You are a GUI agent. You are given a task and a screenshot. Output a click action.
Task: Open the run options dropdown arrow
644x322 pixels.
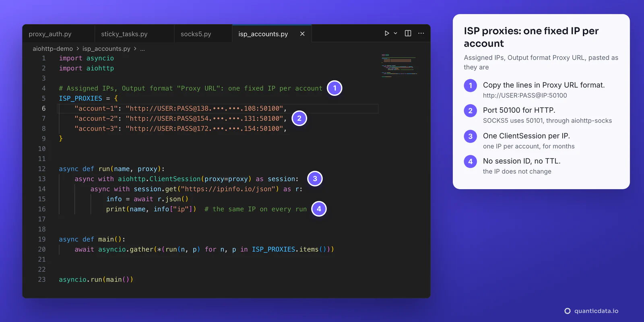pyautogui.click(x=395, y=33)
